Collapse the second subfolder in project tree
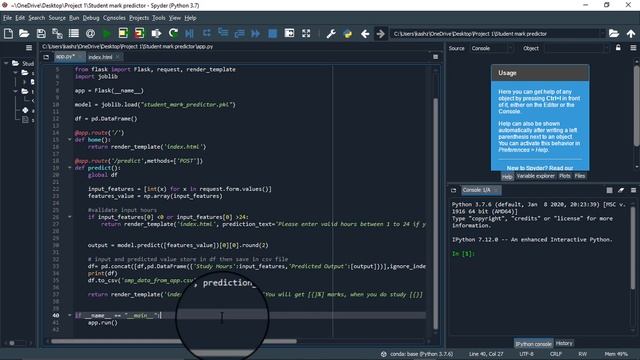This screenshot has width=640, height=360. [x=16, y=91]
